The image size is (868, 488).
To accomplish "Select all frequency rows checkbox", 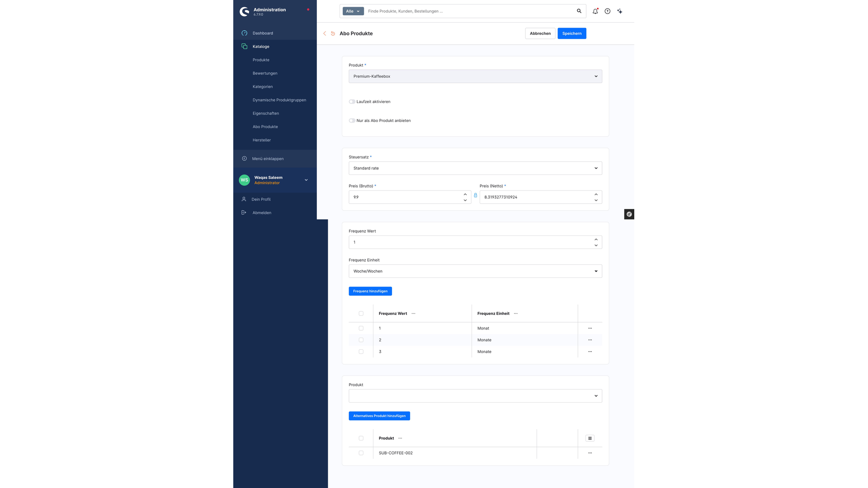I will [x=361, y=314].
